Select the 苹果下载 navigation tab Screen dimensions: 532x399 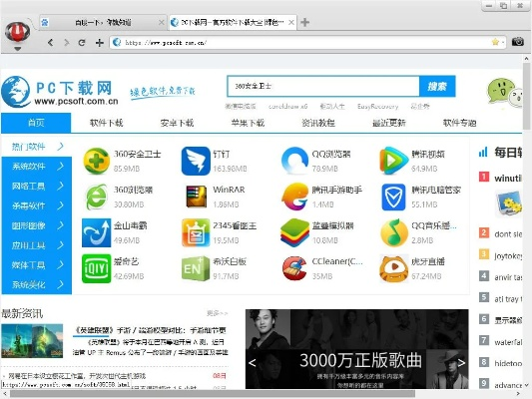click(x=248, y=123)
